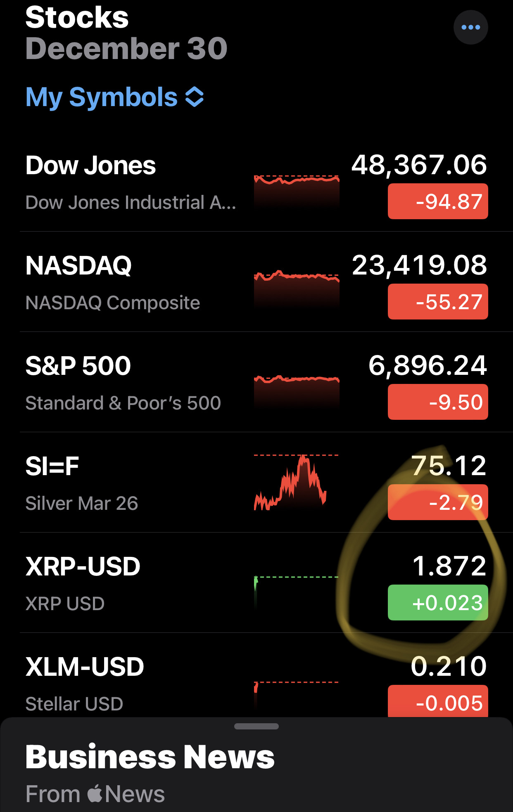This screenshot has height=812, width=513.
Task: Tap the XLM -0.005 change badge
Action: (x=438, y=702)
